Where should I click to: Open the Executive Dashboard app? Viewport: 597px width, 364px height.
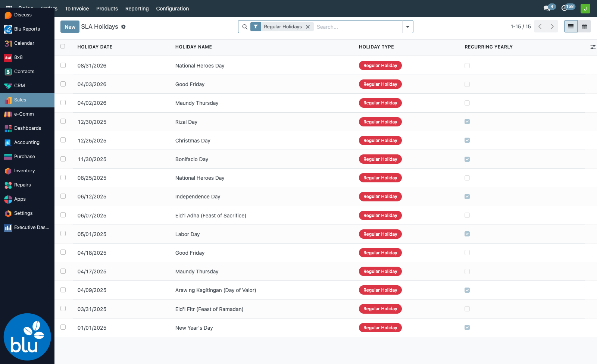click(27, 228)
